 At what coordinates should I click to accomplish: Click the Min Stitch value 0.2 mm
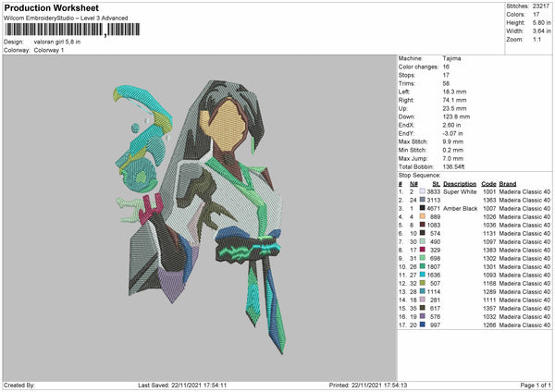pyautogui.click(x=453, y=150)
